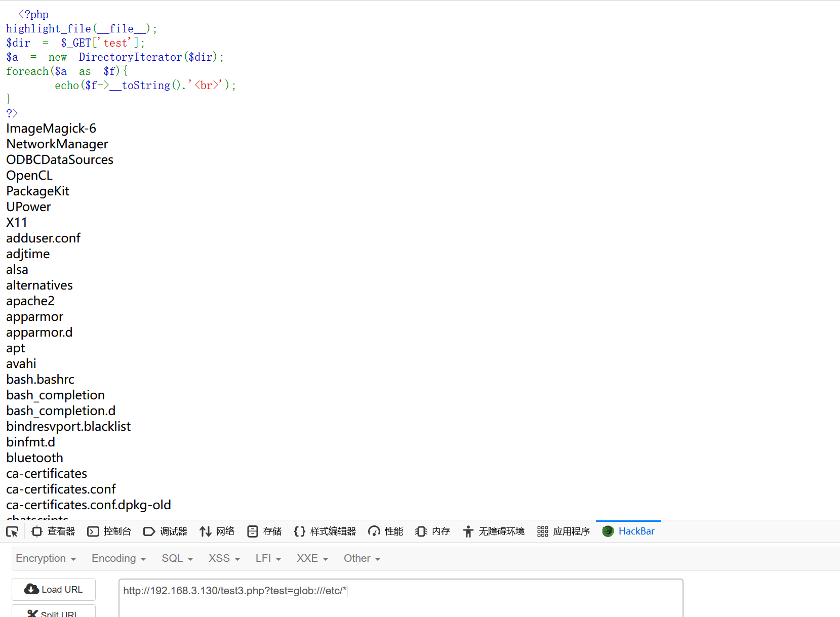The width and height of the screenshot is (840, 617).
Task: Click the Split URL button
Action: coord(54,611)
